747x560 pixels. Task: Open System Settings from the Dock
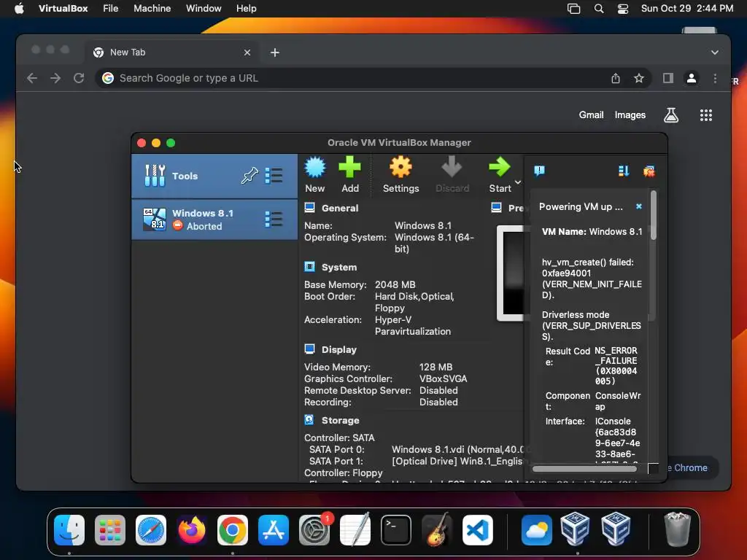(314, 529)
